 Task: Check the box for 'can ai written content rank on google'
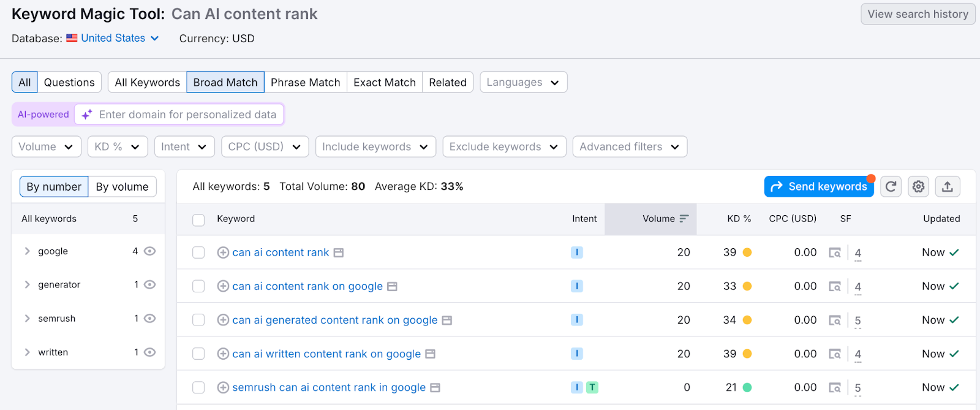point(198,354)
